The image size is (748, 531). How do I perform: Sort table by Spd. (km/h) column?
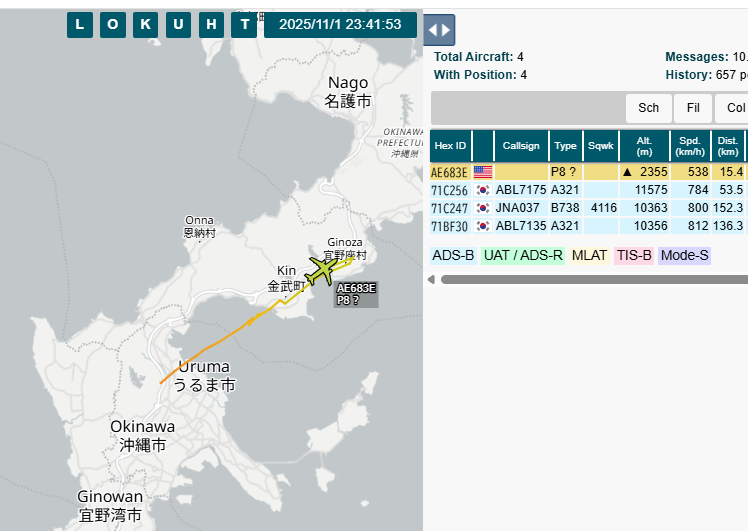[690, 146]
